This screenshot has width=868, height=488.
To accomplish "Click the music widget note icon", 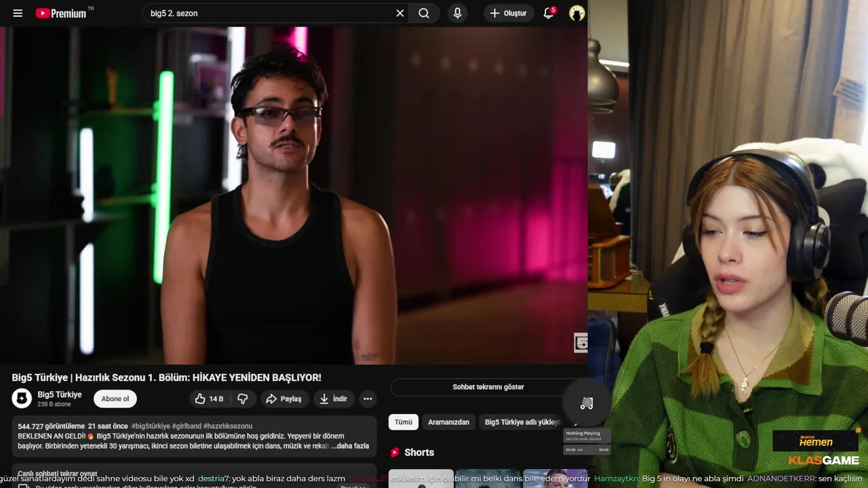I will coord(587,403).
